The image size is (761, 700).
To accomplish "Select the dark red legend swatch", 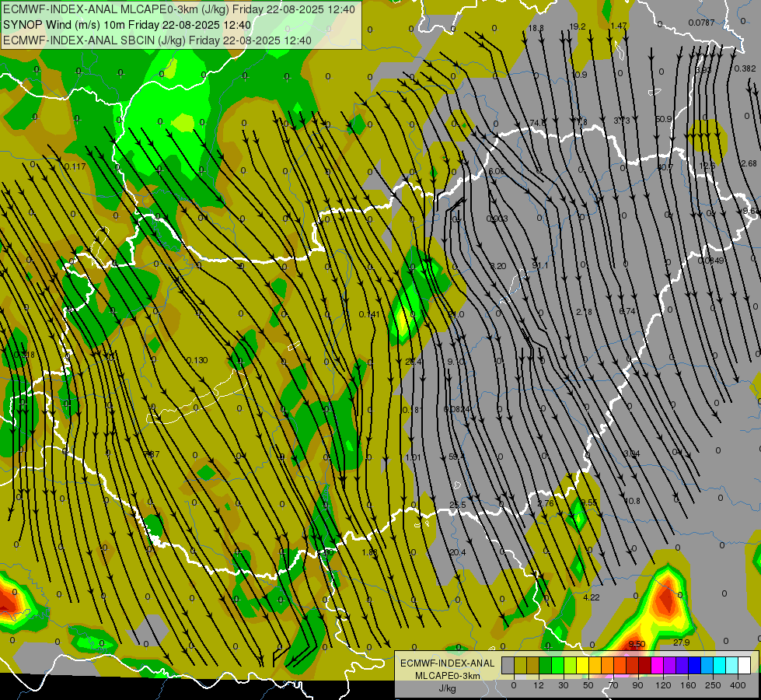I will [x=644, y=666].
